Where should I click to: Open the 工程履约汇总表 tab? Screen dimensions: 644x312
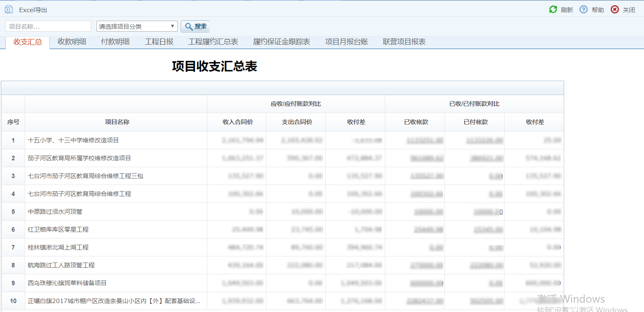pos(213,42)
